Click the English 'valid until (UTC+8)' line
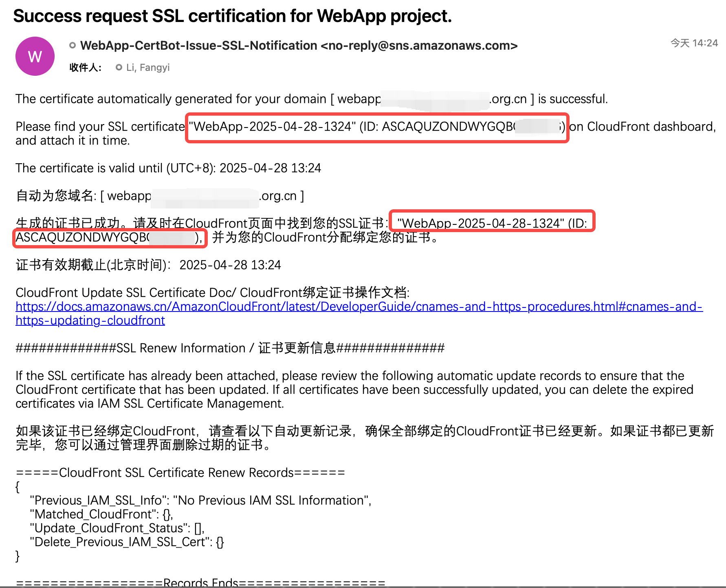The width and height of the screenshot is (726, 588). tap(168, 168)
